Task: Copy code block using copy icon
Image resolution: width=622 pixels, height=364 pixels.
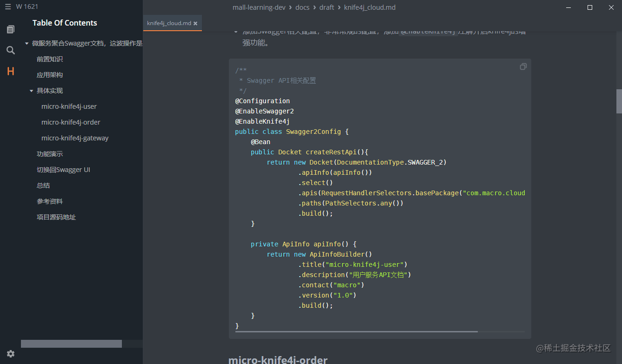Action: 523,67
